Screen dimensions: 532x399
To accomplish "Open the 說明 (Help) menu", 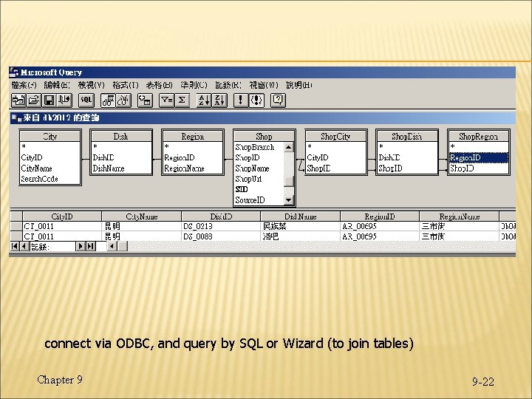I will coord(299,85).
